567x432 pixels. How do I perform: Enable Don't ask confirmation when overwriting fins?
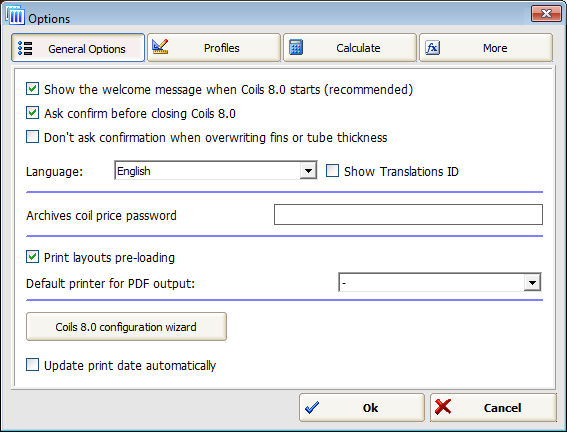pos(33,137)
